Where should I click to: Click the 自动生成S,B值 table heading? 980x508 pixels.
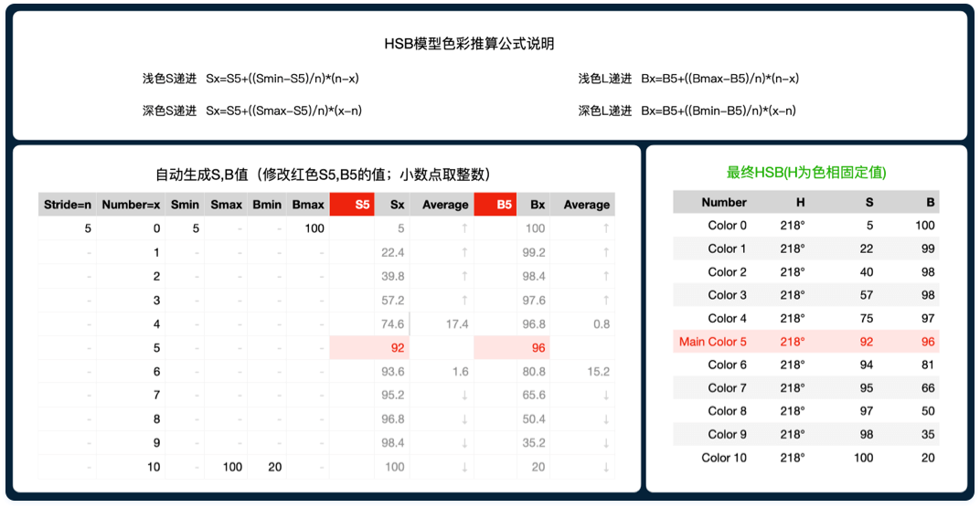tap(323, 175)
